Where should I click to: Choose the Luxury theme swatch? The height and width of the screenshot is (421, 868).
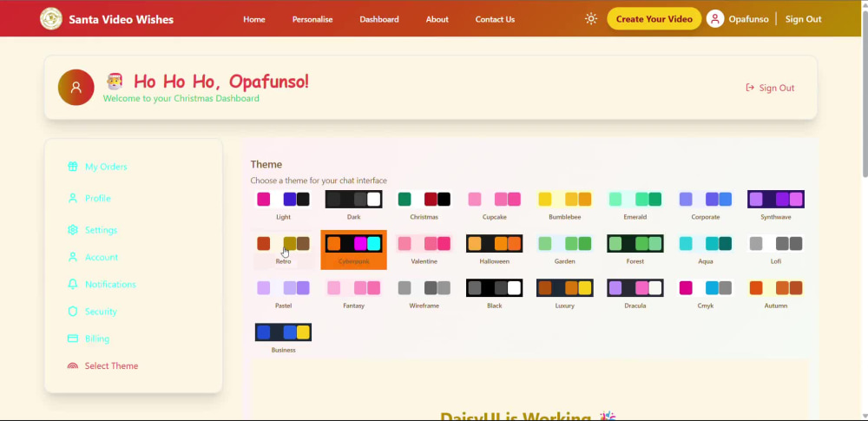[565, 288]
